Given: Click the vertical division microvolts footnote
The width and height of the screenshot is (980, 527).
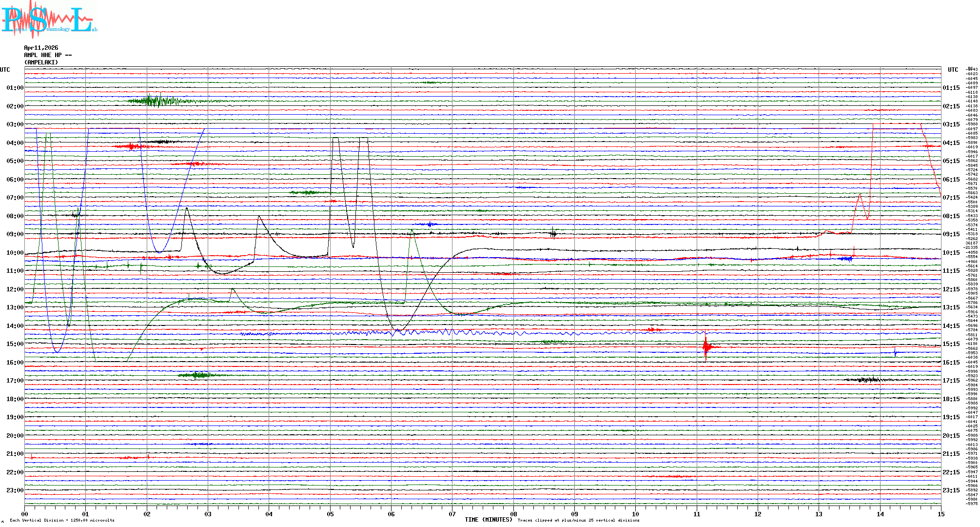Looking at the screenshot, I should [62, 520].
